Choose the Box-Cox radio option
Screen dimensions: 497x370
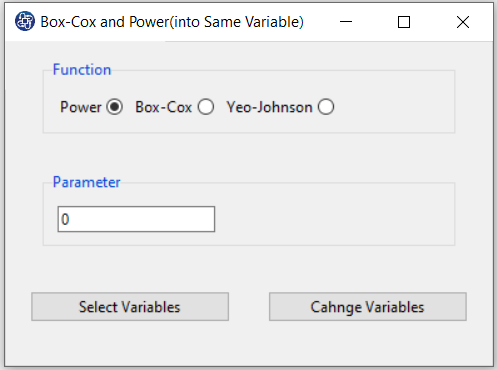pyautogui.click(x=206, y=107)
